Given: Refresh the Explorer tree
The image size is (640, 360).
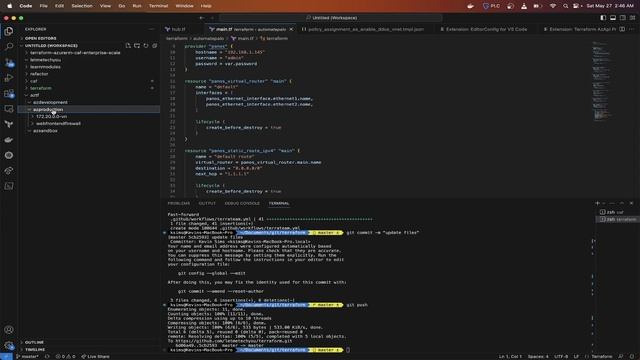Looking at the screenshot, I should [x=146, y=46].
